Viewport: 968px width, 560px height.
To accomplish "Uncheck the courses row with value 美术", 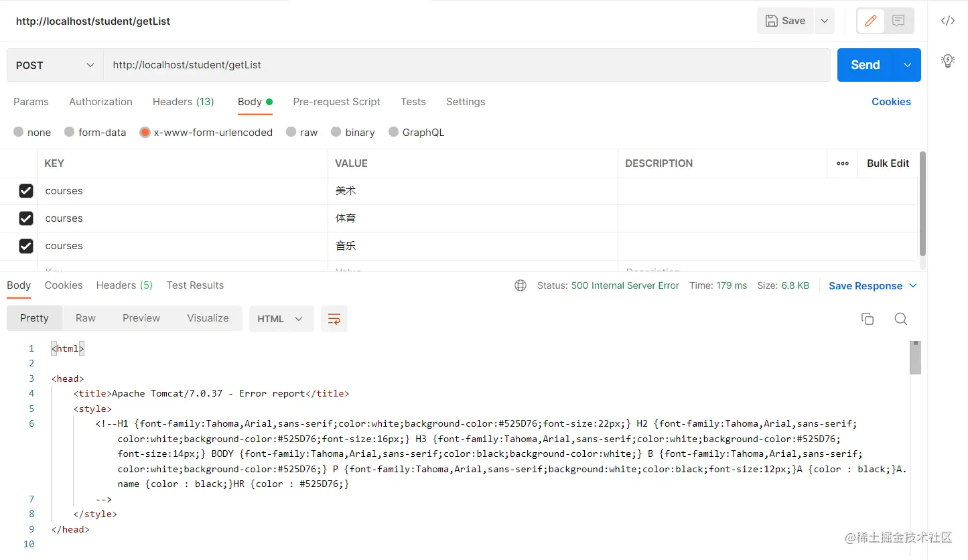I will [x=26, y=191].
